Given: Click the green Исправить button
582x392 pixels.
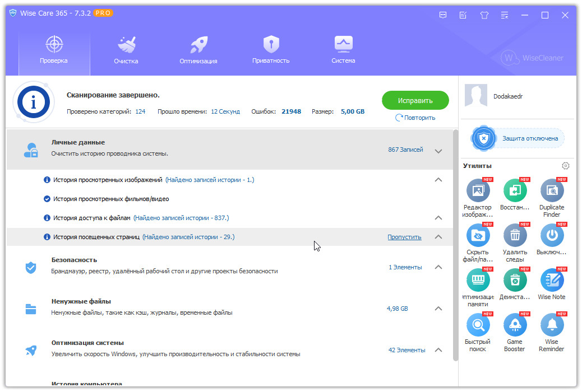Looking at the screenshot, I should tap(415, 101).
